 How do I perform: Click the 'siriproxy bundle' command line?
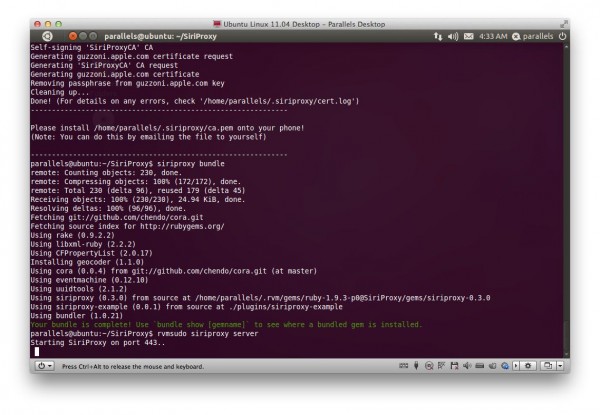point(127,164)
